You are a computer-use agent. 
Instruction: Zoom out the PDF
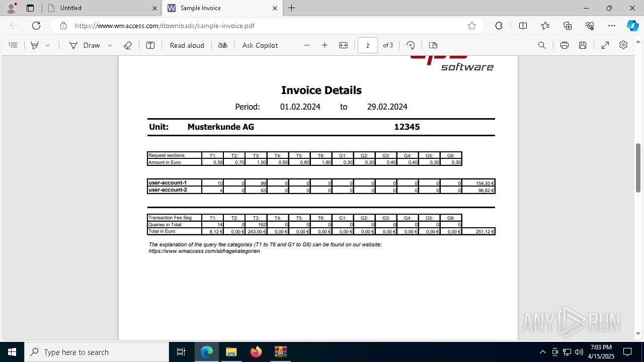307,45
